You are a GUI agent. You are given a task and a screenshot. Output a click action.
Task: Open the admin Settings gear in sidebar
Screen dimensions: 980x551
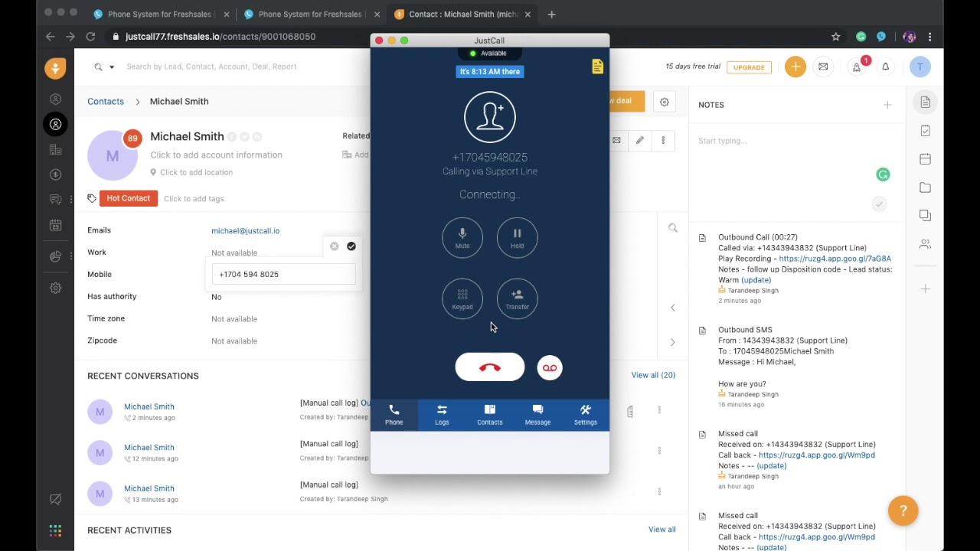pyautogui.click(x=55, y=288)
